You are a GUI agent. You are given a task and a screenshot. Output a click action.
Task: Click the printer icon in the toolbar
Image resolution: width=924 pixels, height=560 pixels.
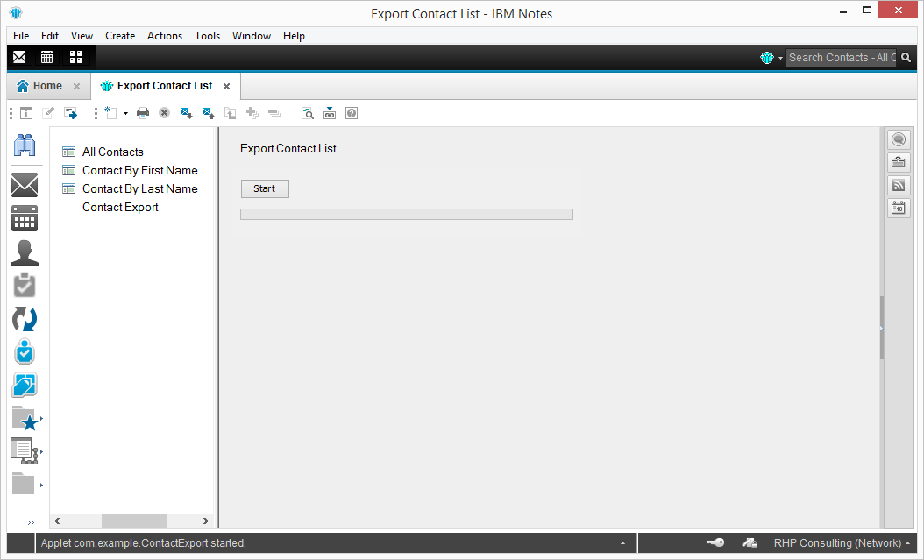143,113
